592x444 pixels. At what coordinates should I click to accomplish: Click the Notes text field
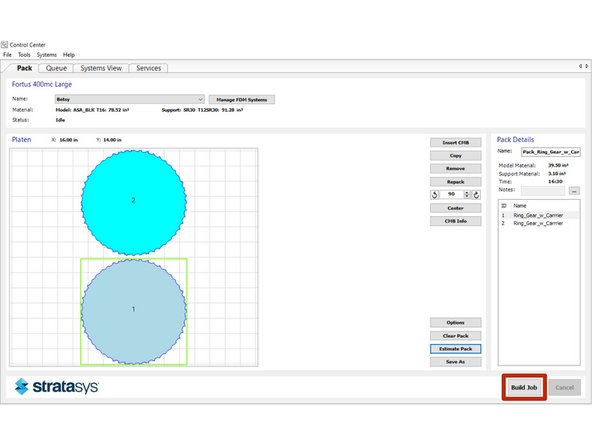[x=543, y=191]
